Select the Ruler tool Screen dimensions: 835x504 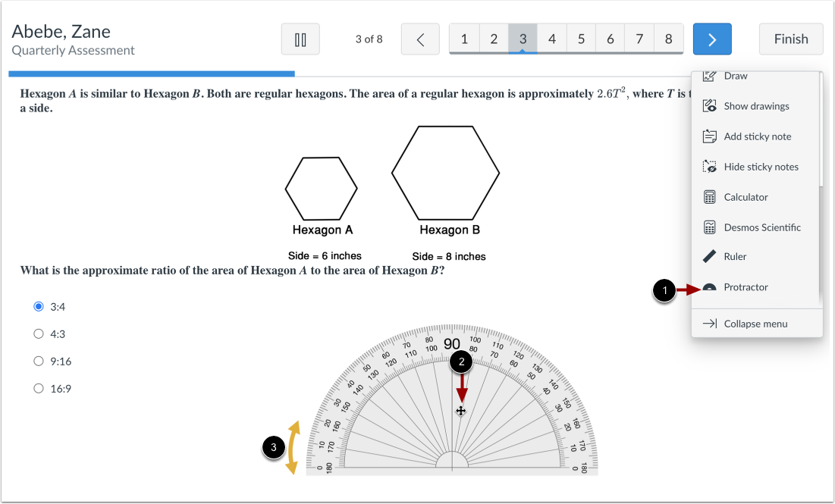[709, 256]
